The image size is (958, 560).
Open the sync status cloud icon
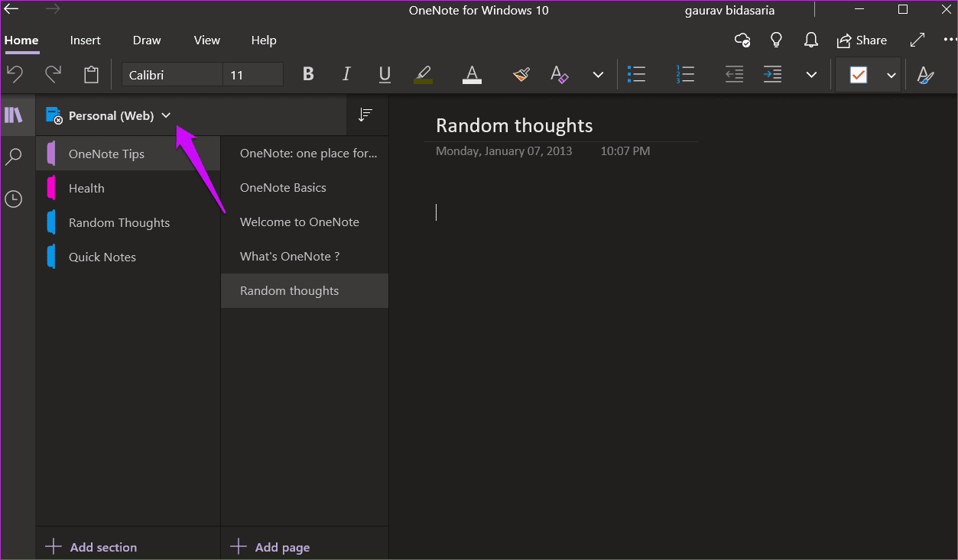[742, 40]
